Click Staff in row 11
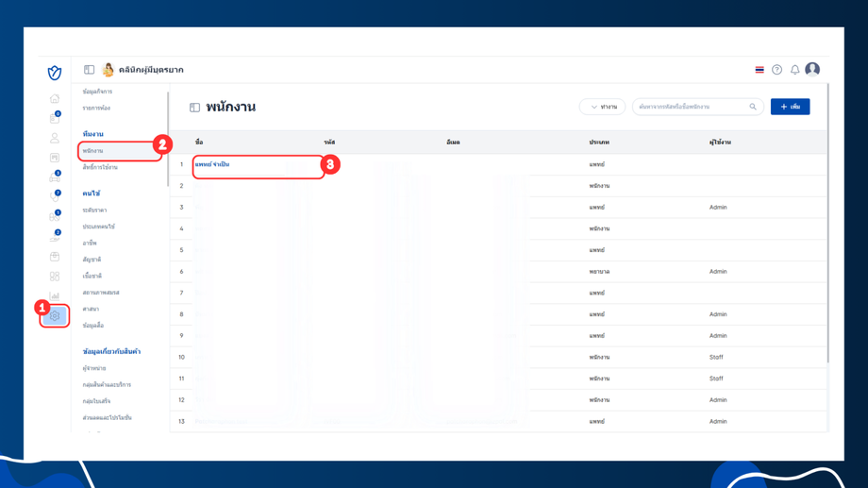Viewport: 868px width, 488px height. click(x=716, y=379)
